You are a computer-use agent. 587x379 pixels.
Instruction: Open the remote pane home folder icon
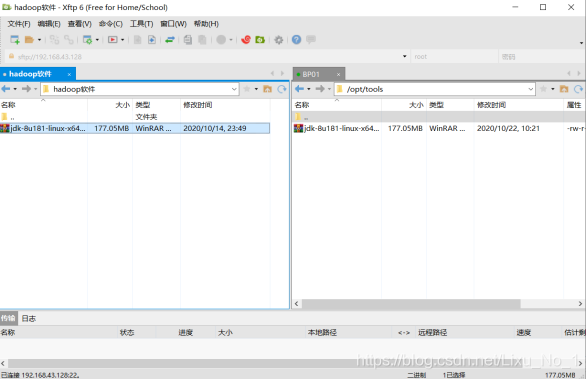pos(564,89)
